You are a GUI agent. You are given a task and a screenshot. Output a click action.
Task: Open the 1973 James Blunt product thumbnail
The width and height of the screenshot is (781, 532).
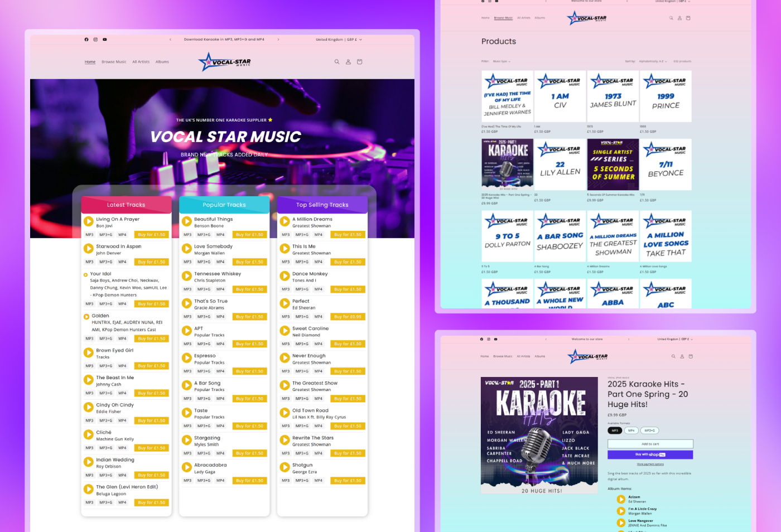coord(613,96)
